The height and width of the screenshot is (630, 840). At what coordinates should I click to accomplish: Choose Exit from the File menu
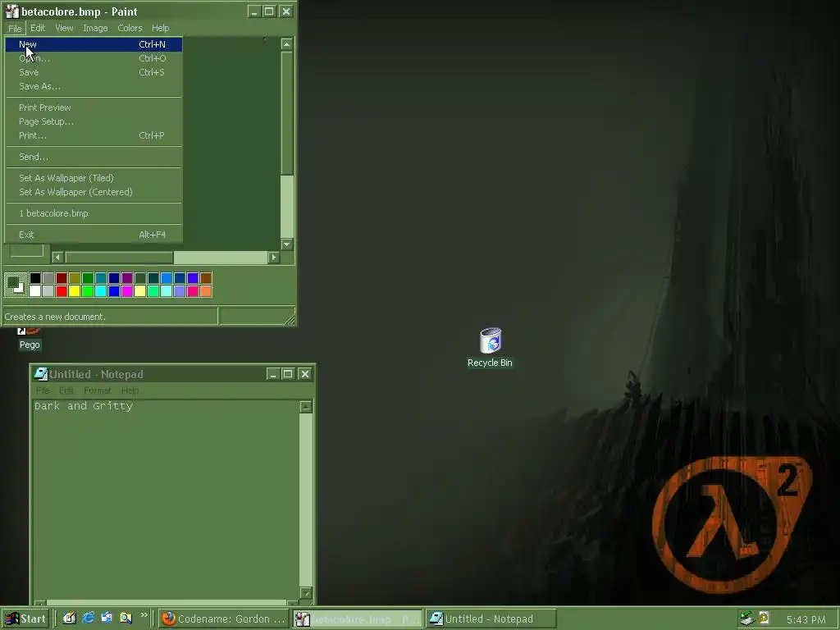tap(94, 235)
